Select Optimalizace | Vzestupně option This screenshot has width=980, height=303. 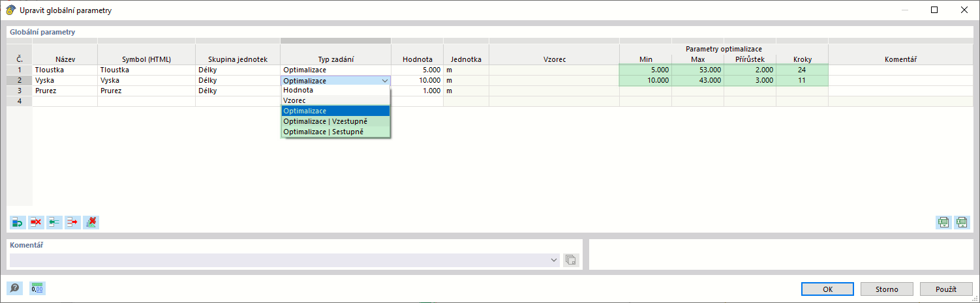335,121
